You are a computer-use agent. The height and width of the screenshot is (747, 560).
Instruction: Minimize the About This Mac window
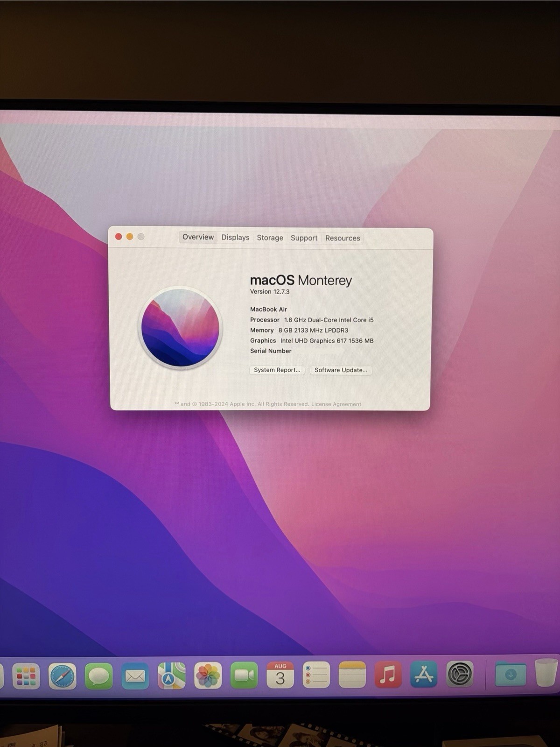coord(130,237)
